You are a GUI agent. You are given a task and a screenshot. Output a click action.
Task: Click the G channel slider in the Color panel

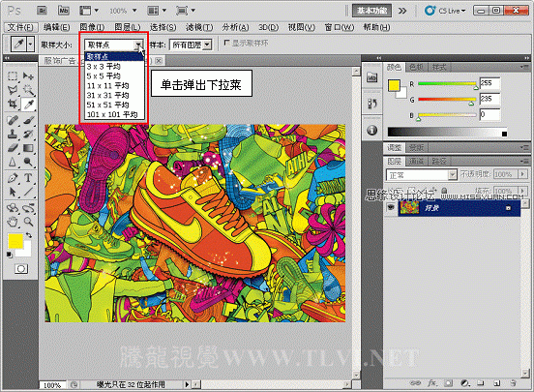coord(447,100)
